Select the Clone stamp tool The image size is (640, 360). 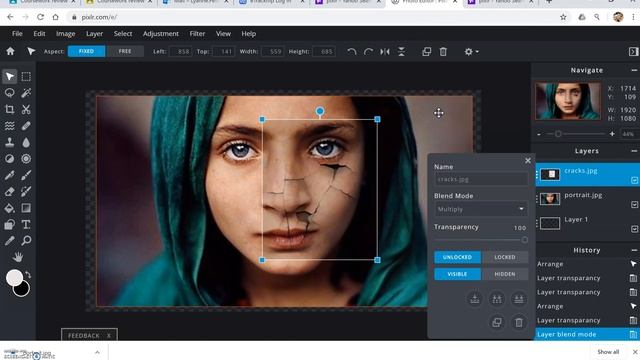click(10, 142)
